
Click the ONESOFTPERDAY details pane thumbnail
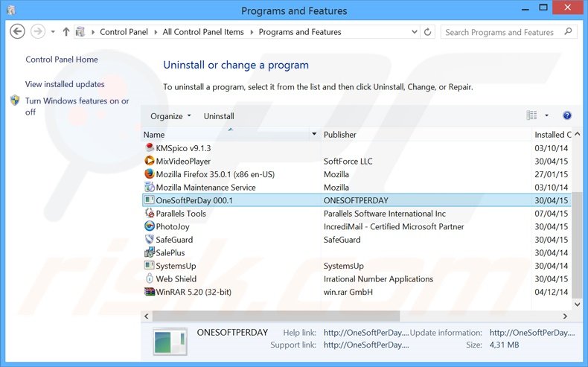point(170,342)
